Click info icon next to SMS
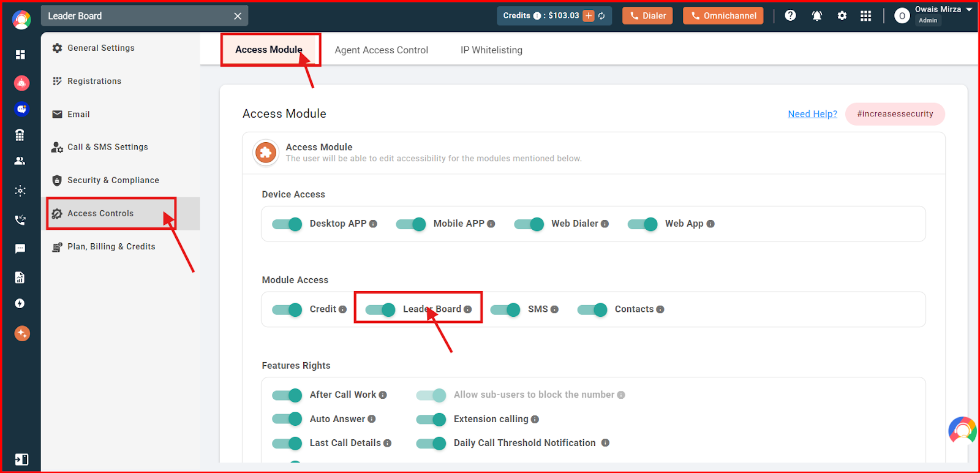Screen dimensions: 980x473 pos(554,309)
